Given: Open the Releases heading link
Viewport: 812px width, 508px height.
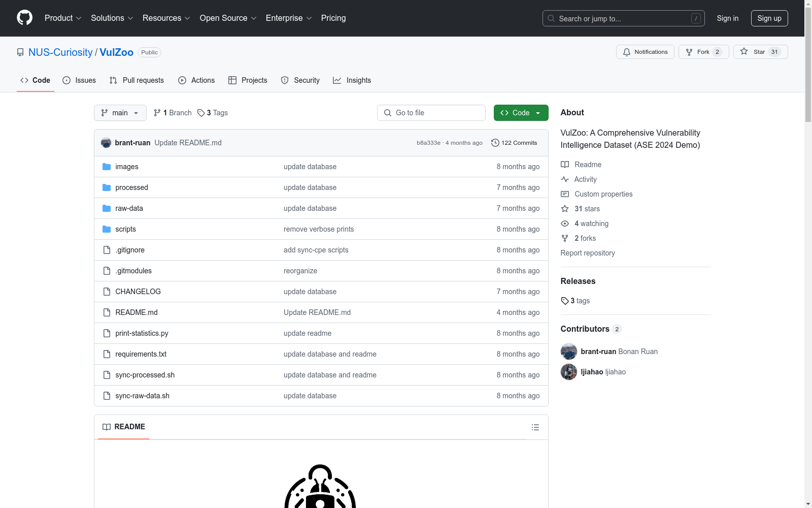Looking at the screenshot, I should 578,281.
